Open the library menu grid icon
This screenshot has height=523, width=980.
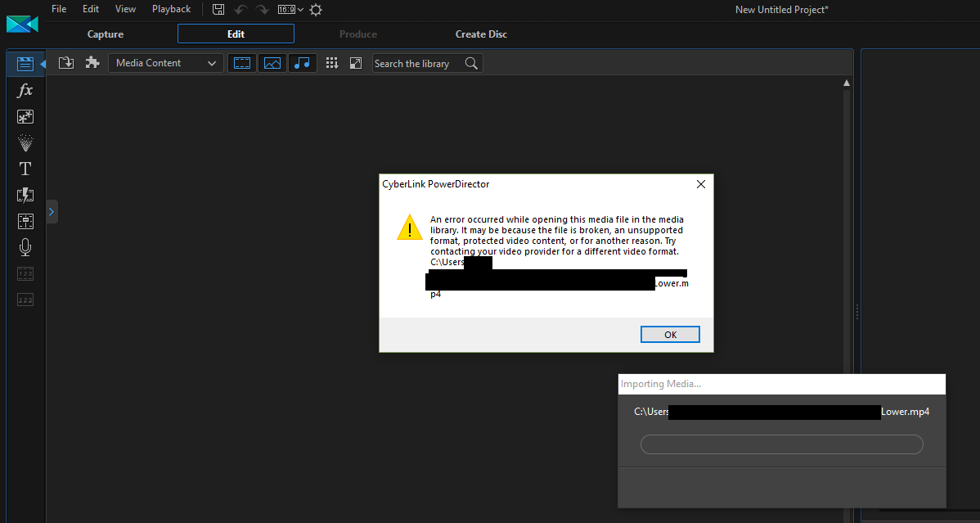332,63
